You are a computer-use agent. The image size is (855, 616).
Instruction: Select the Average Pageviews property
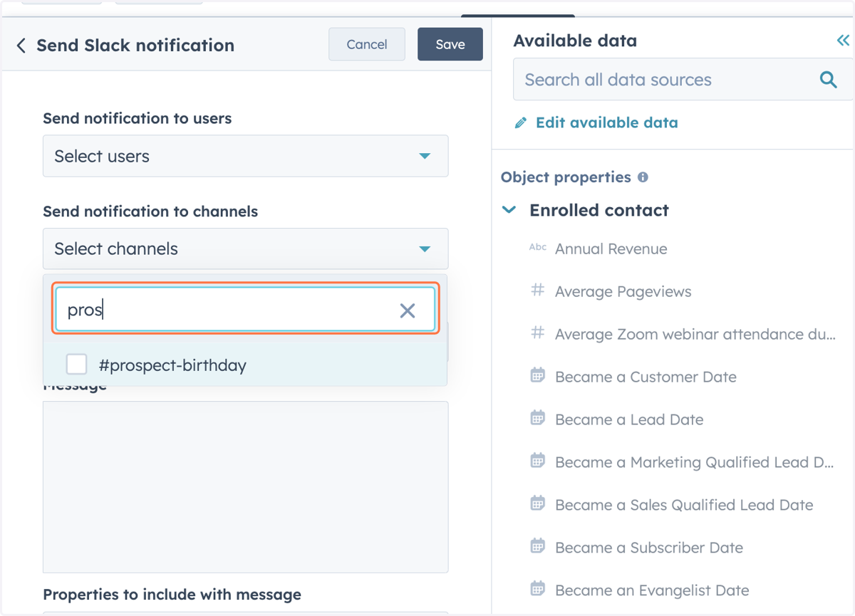tap(623, 292)
